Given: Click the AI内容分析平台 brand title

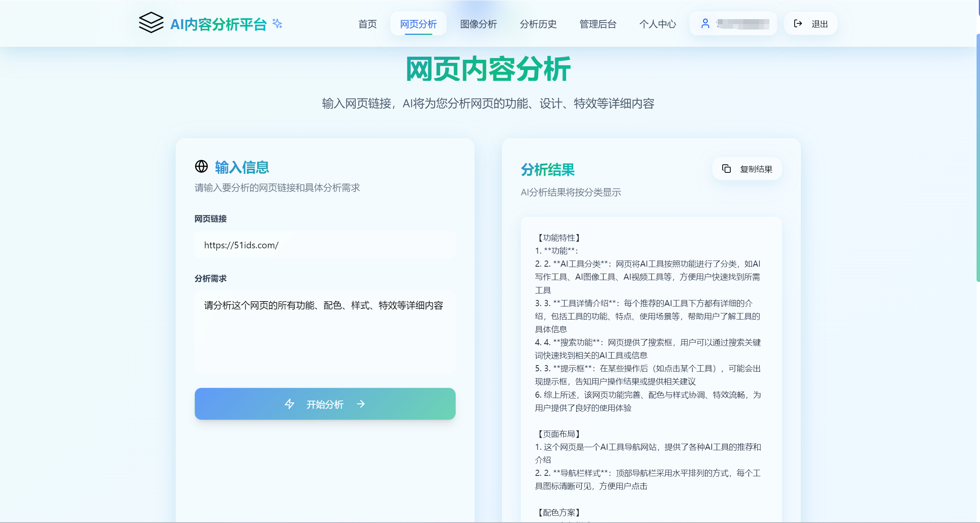Looking at the screenshot, I should click(218, 24).
